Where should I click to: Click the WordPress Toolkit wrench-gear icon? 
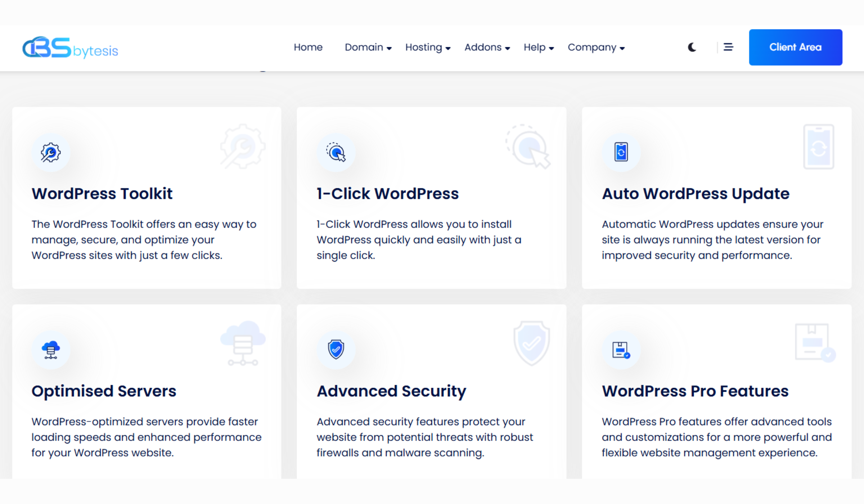pyautogui.click(x=51, y=153)
